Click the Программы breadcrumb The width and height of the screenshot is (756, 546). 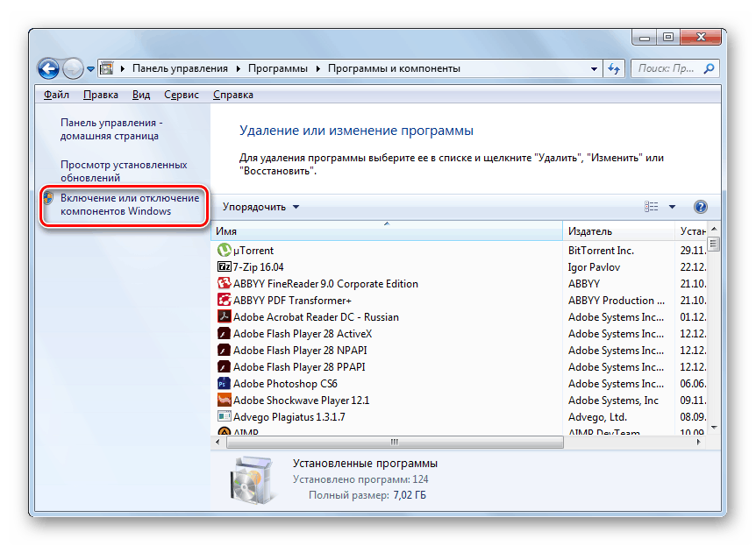click(278, 68)
